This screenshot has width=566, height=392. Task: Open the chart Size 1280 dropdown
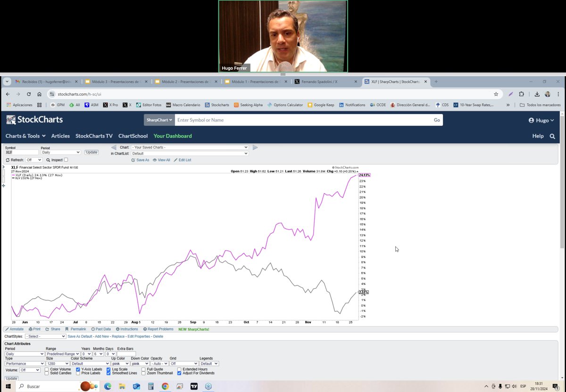(x=57, y=364)
